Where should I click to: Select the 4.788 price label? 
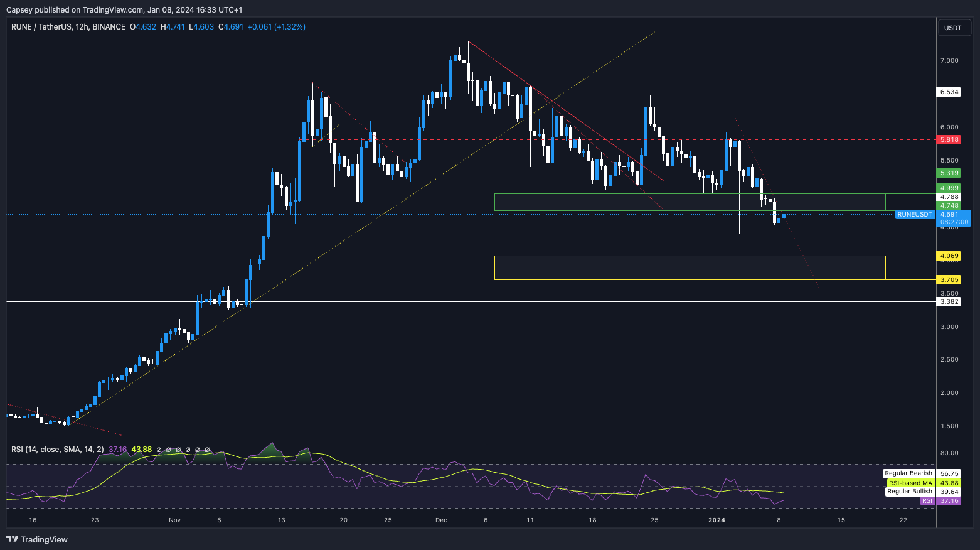pyautogui.click(x=949, y=197)
